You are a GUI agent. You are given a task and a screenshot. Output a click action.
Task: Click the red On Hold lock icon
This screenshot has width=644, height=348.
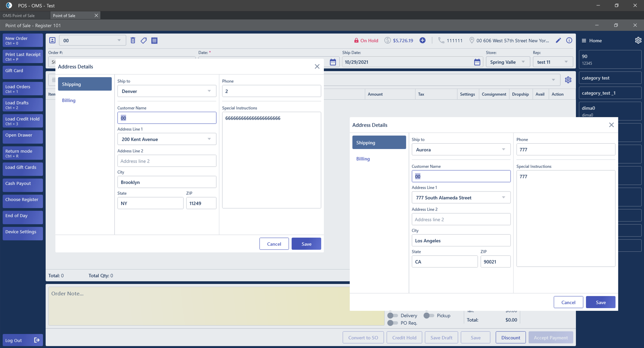click(x=356, y=41)
